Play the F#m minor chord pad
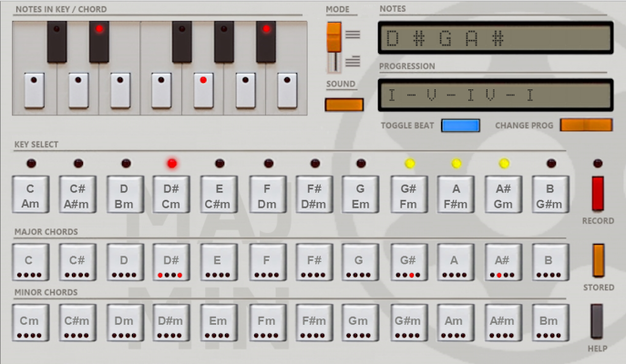 (x=314, y=323)
